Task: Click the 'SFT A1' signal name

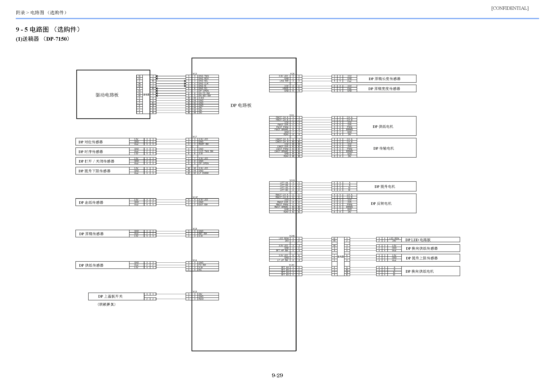Action: pos(285,267)
